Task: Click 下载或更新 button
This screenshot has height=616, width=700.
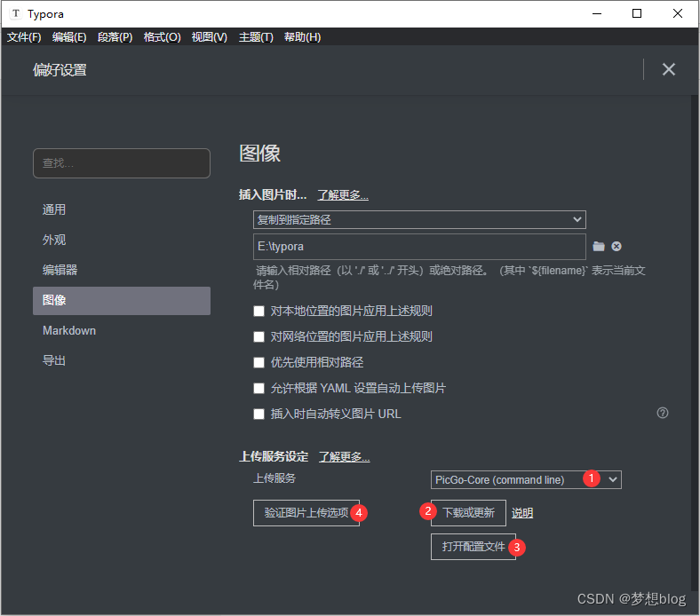Action: pos(468,513)
